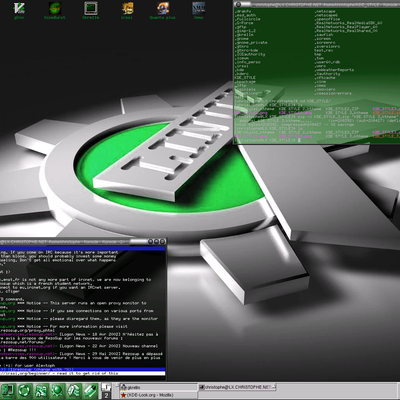
Task: Click the first green panel launcher icon
Action: 8,391
